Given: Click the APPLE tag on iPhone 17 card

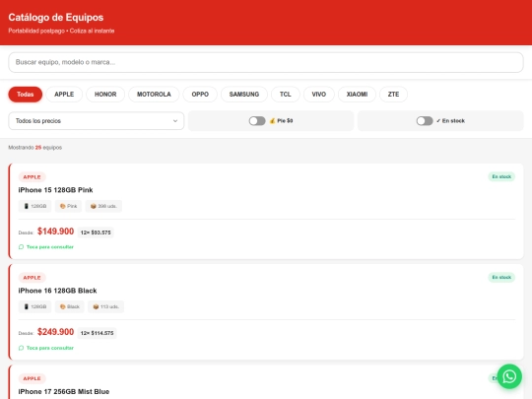Looking at the screenshot, I should (32, 378).
